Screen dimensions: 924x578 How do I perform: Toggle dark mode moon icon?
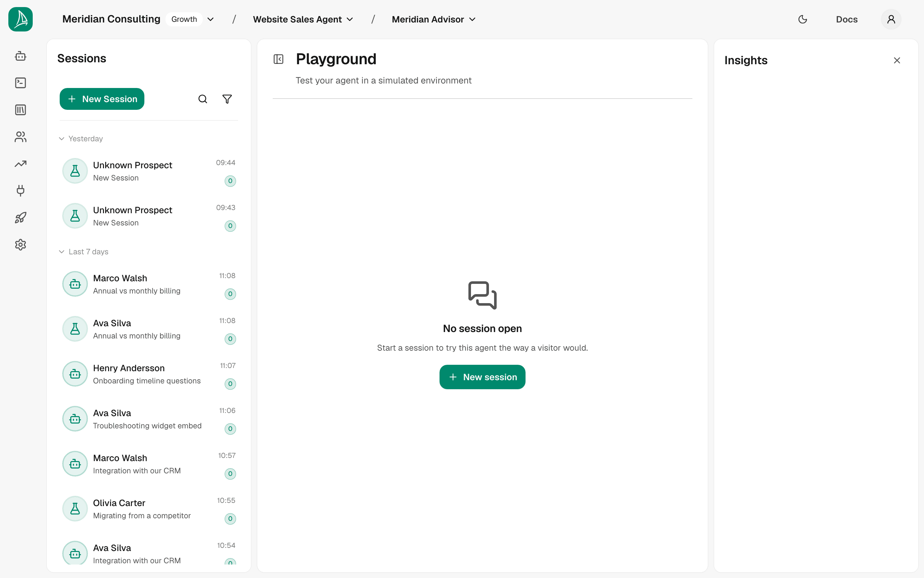803,19
